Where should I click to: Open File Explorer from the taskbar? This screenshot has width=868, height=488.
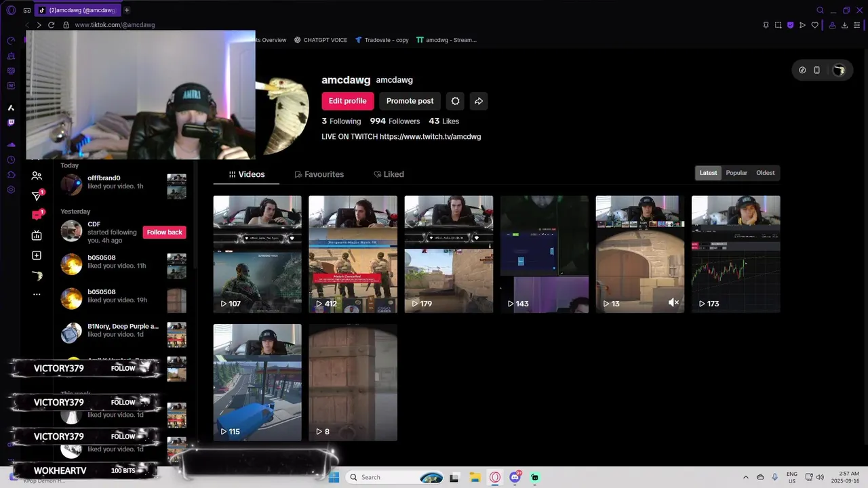(475, 477)
